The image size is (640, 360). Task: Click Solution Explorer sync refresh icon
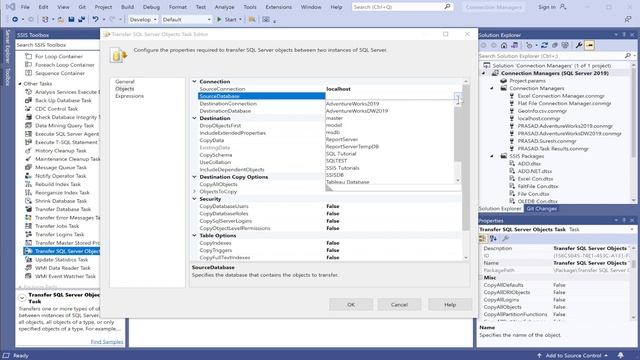[544, 45]
